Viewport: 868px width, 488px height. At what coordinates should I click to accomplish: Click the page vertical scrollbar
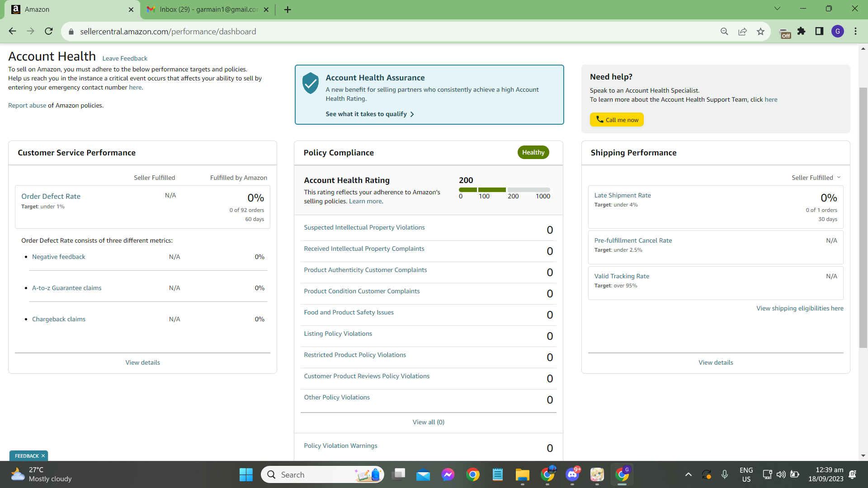(x=863, y=217)
